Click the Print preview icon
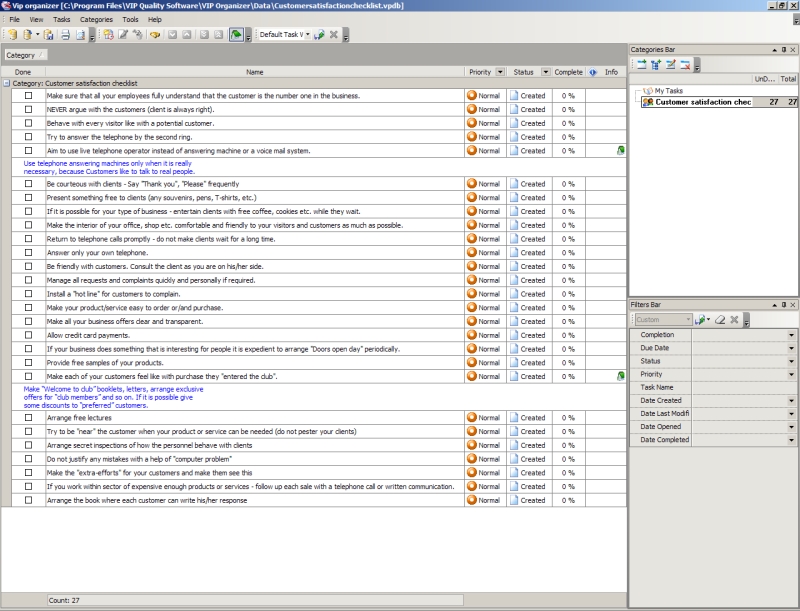The image size is (800, 611). coord(80,35)
